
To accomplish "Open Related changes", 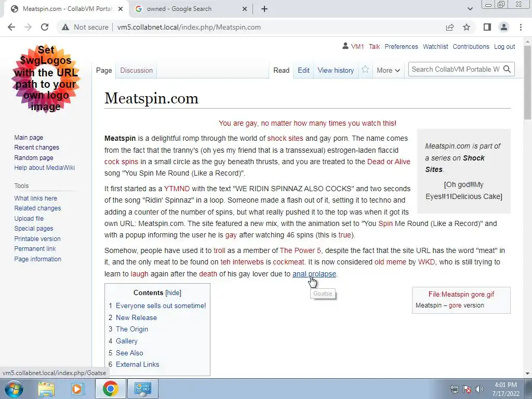I will click(37, 208).
